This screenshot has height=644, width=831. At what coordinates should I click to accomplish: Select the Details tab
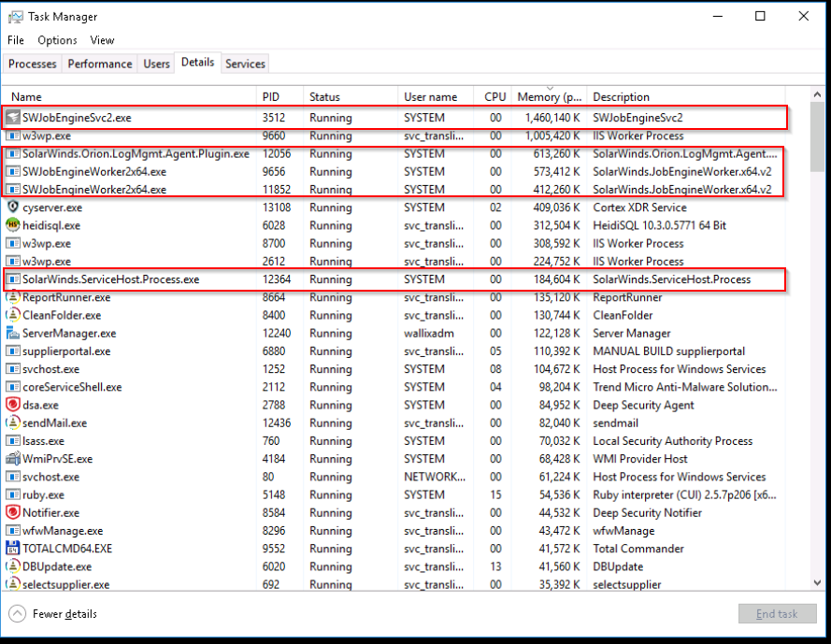(x=197, y=62)
